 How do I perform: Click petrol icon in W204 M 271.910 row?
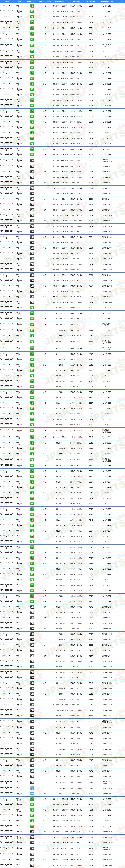[x=32, y=12]
